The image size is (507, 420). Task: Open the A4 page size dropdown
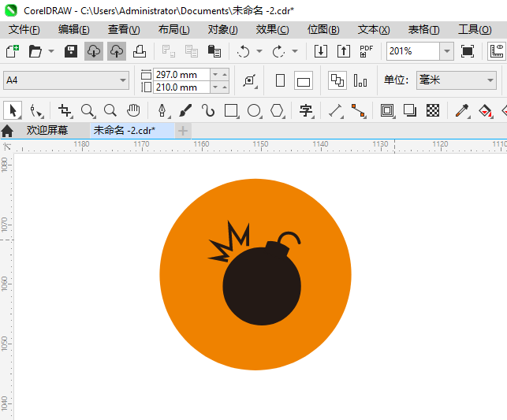[122, 80]
